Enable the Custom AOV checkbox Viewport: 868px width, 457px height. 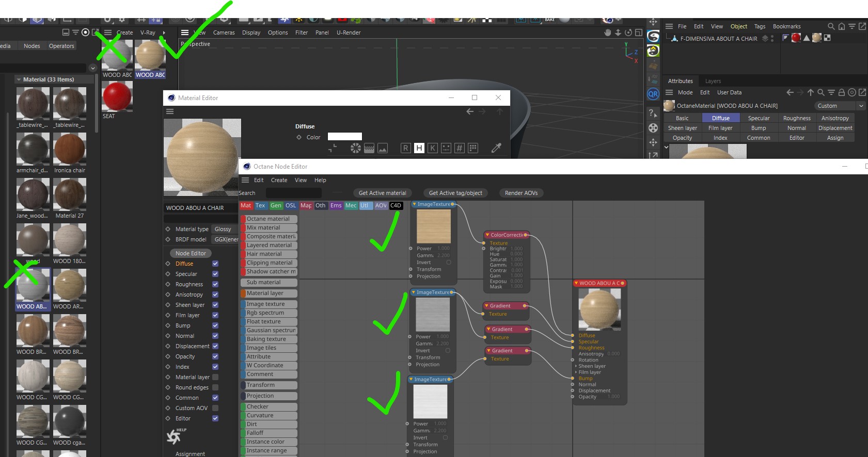click(x=215, y=408)
